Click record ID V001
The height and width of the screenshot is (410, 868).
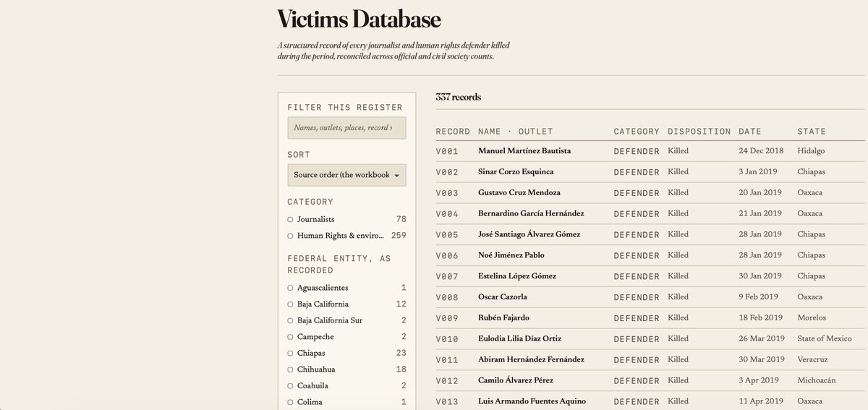click(447, 152)
